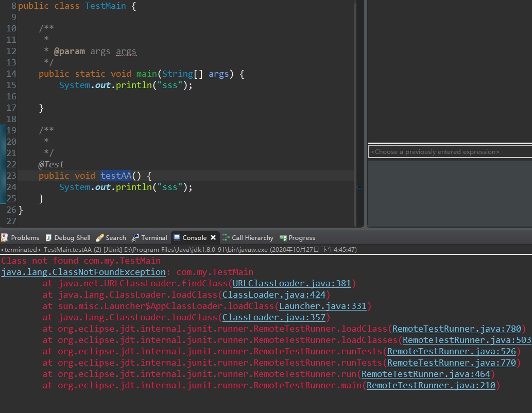Click the 'Class not found com.my.TestMain' message
Viewport: 532px width, 413px height.
(x=81, y=261)
